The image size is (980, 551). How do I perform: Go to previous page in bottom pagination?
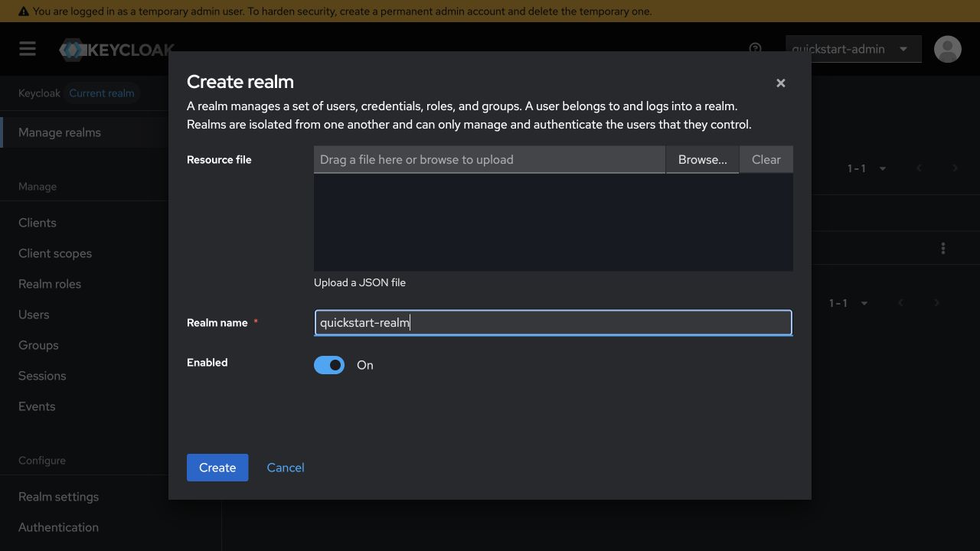point(900,303)
